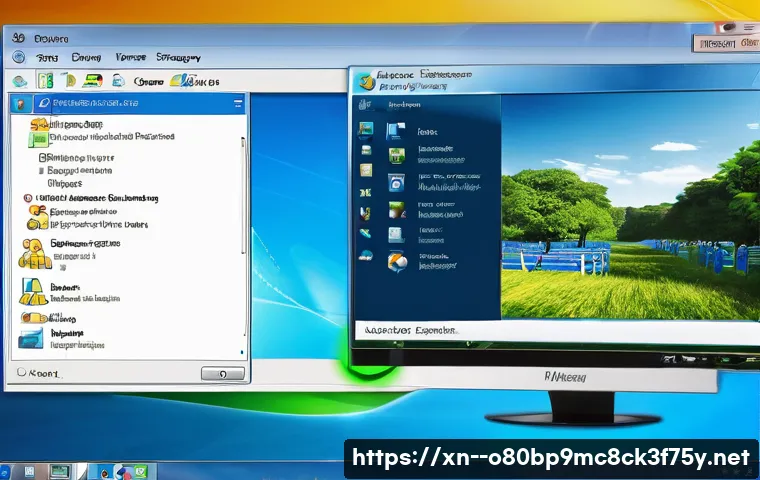Click the yellow D-shaped toolbar icon

pos(70,80)
